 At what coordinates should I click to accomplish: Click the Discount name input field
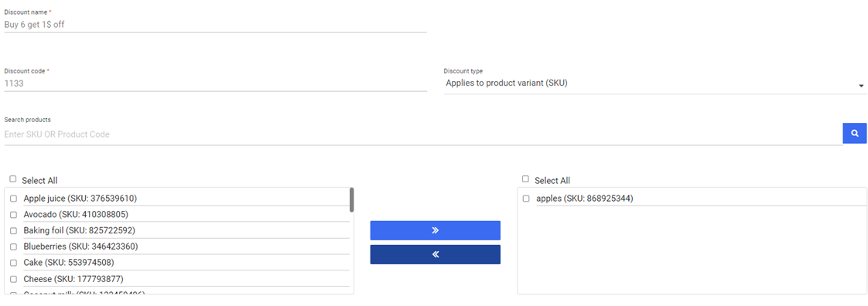coord(215,25)
